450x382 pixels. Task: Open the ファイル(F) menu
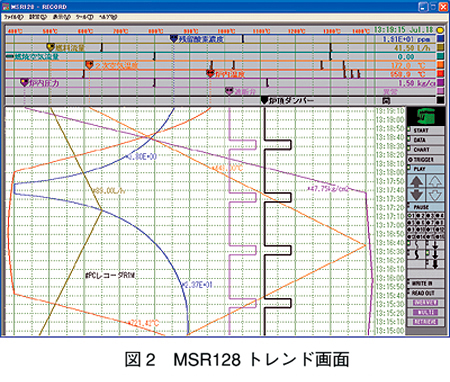[13, 16]
